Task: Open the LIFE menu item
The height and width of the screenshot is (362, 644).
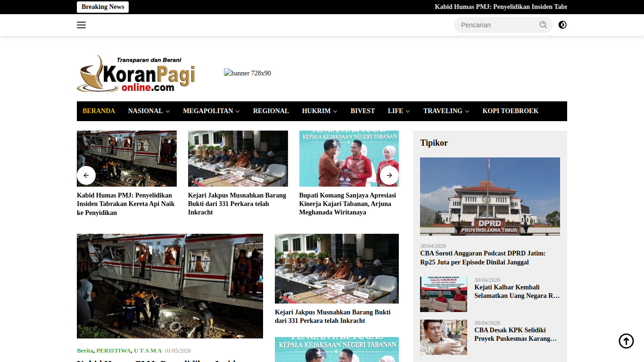Action: tap(396, 111)
